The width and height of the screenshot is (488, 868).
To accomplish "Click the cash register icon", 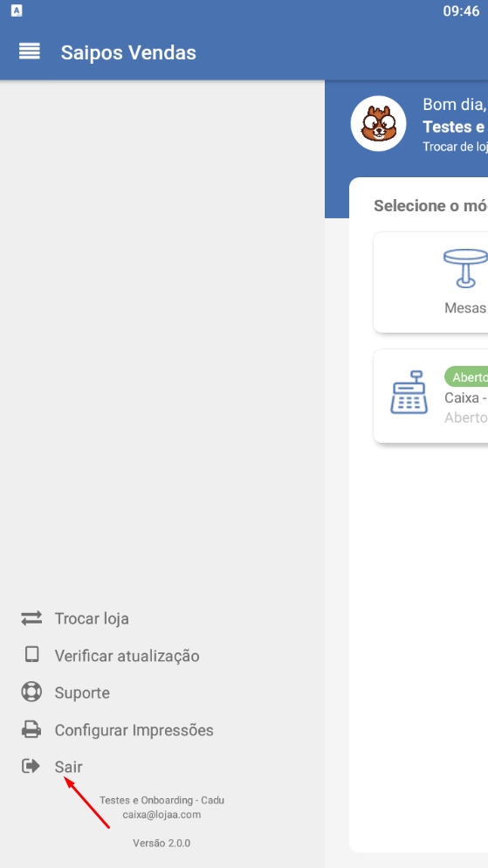I will click(x=409, y=392).
